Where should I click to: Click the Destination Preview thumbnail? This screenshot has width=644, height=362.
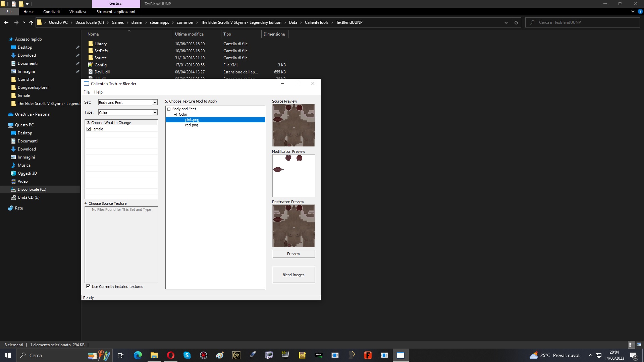coord(293,226)
